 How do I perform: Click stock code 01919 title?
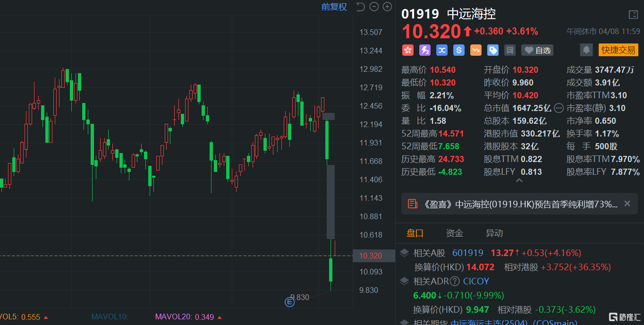[x=420, y=14]
